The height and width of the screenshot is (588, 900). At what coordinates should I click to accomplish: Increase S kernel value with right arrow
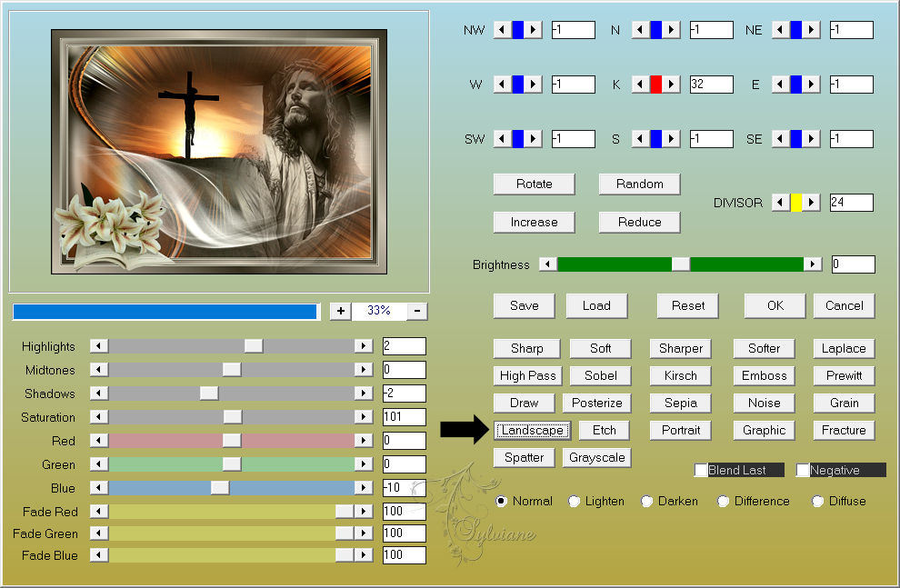[672, 139]
